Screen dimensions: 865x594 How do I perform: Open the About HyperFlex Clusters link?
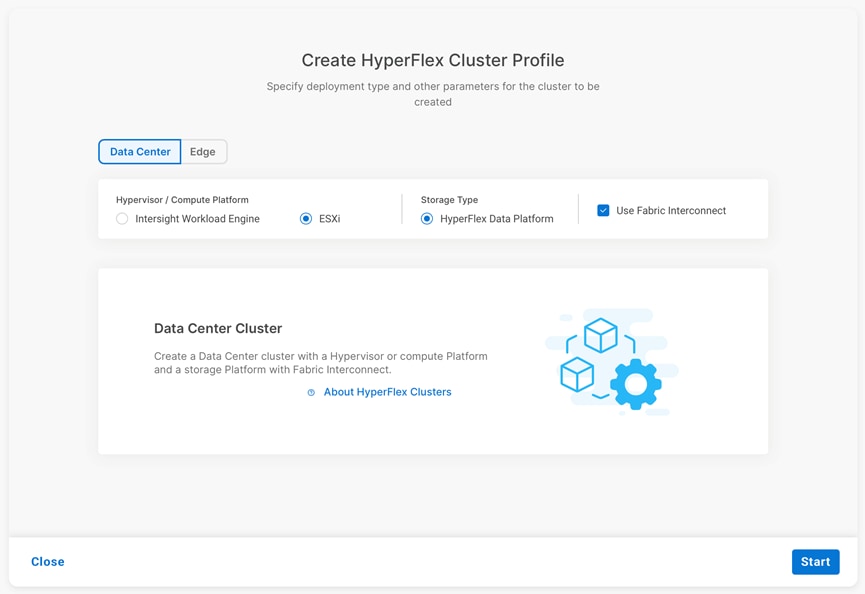(x=387, y=392)
